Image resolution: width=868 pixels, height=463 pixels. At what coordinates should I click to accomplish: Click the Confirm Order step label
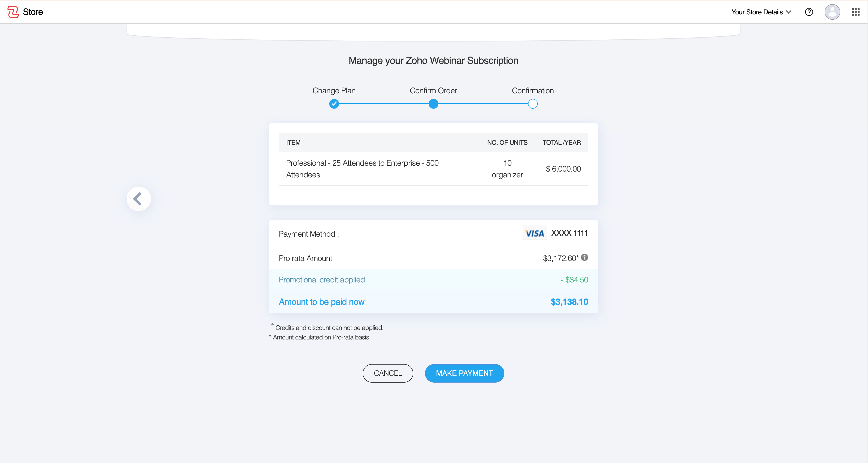433,91
